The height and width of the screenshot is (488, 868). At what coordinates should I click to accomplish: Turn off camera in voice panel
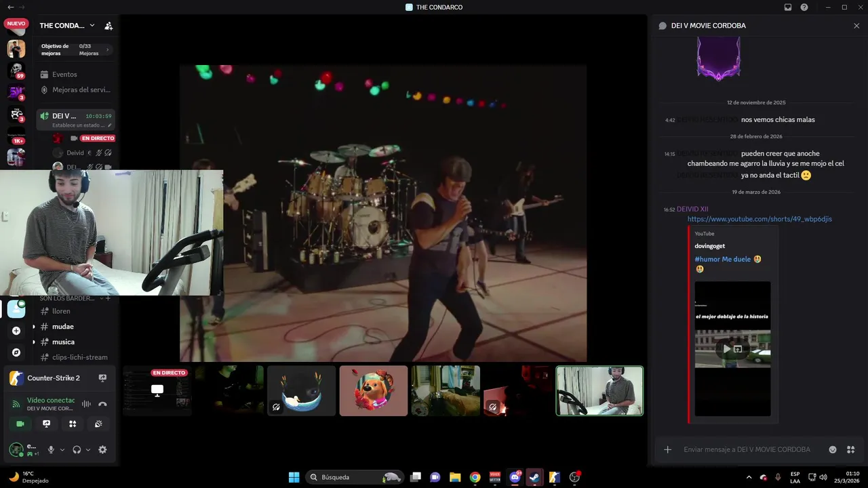(x=20, y=424)
